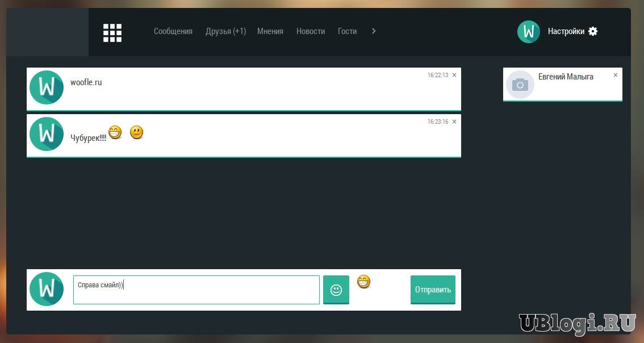
Task: Click the W avatar next to woofle.ru message
Action: pos(47,87)
